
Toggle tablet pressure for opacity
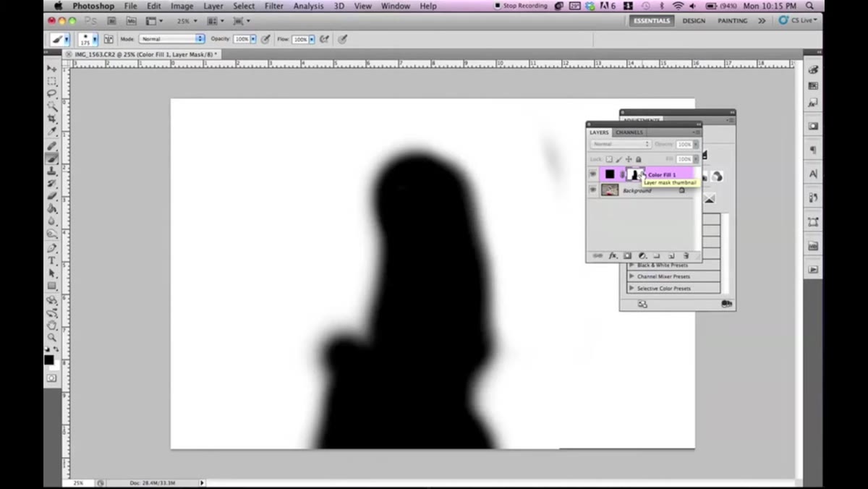coord(265,39)
